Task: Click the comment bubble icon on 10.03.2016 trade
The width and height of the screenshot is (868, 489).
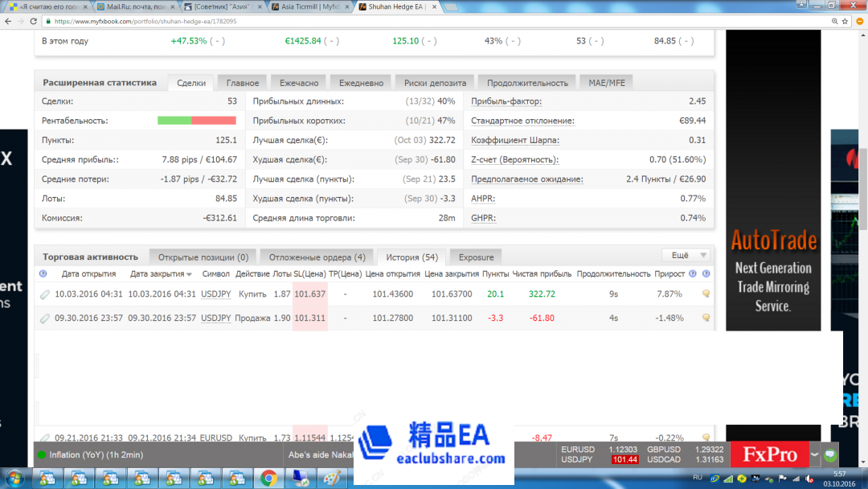Action: (706, 294)
